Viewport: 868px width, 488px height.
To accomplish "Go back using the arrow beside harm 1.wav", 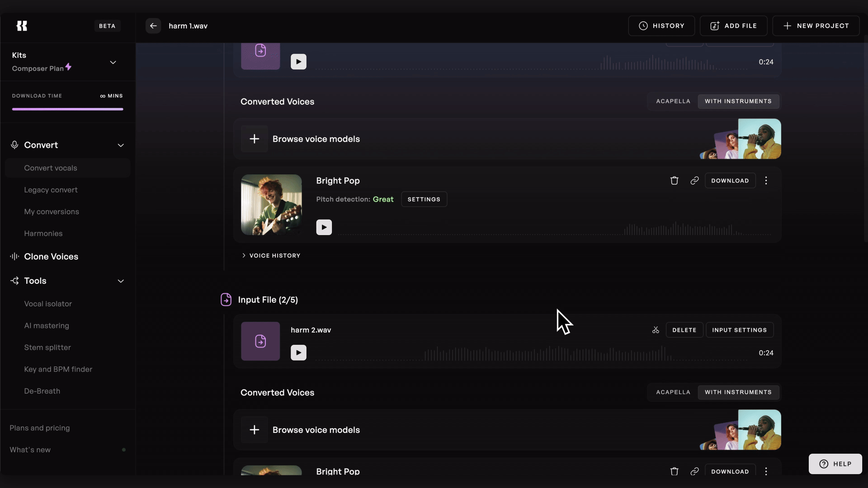I will pyautogui.click(x=153, y=26).
